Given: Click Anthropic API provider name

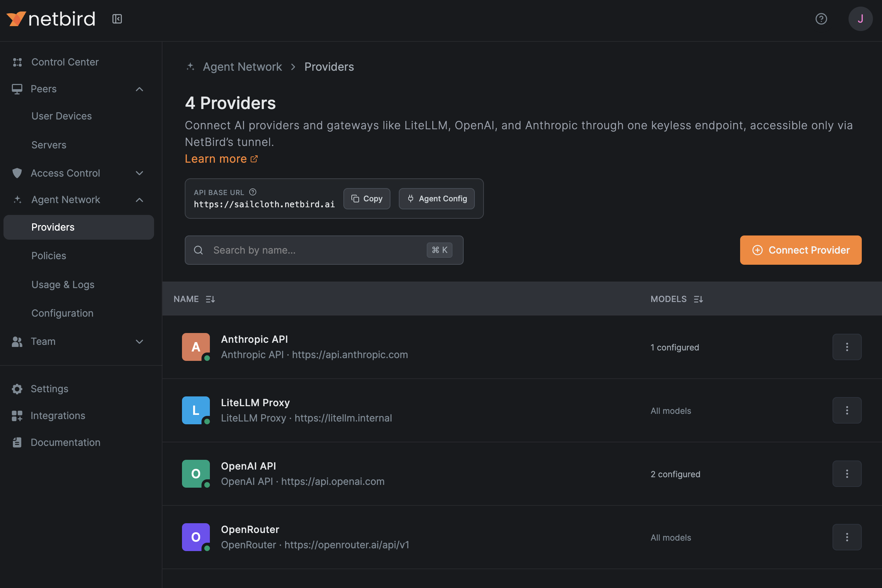Looking at the screenshot, I should tap(254, 339).
